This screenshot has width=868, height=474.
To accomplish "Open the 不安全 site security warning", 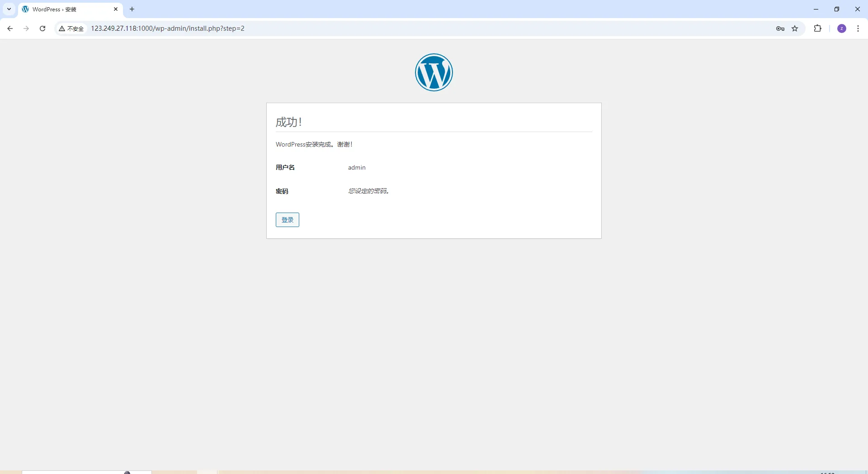I will tap(71, 28).
